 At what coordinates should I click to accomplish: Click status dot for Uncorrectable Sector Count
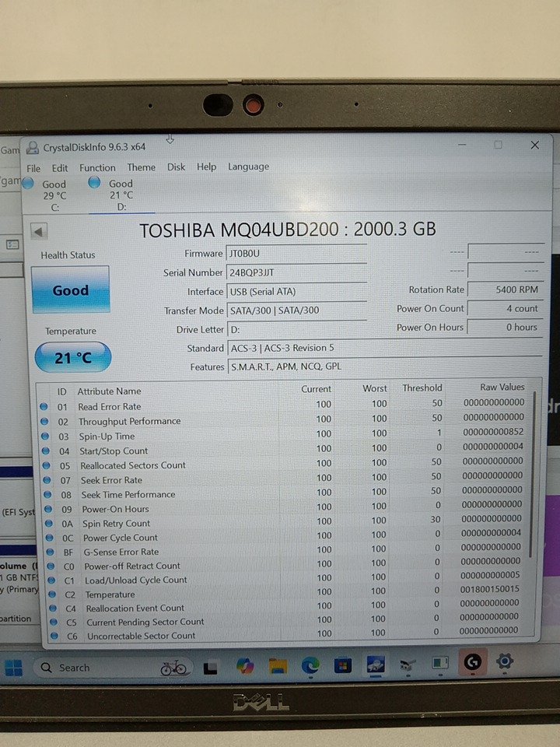54,636
